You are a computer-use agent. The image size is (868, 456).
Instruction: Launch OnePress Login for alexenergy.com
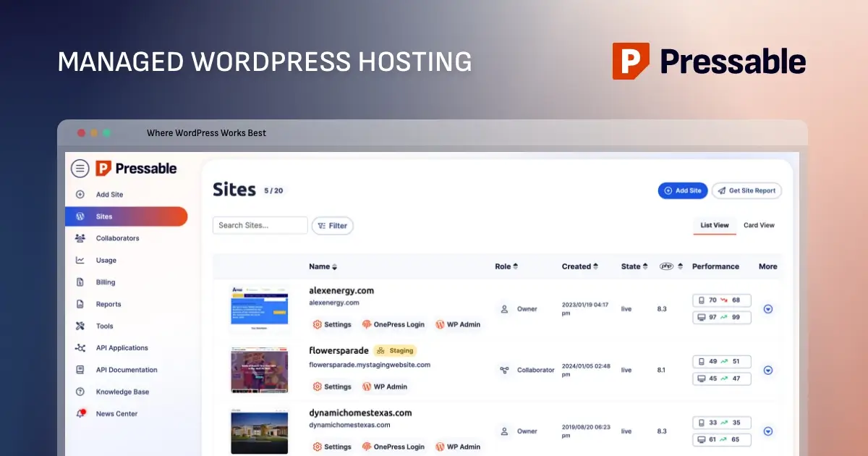coord(393,324)
